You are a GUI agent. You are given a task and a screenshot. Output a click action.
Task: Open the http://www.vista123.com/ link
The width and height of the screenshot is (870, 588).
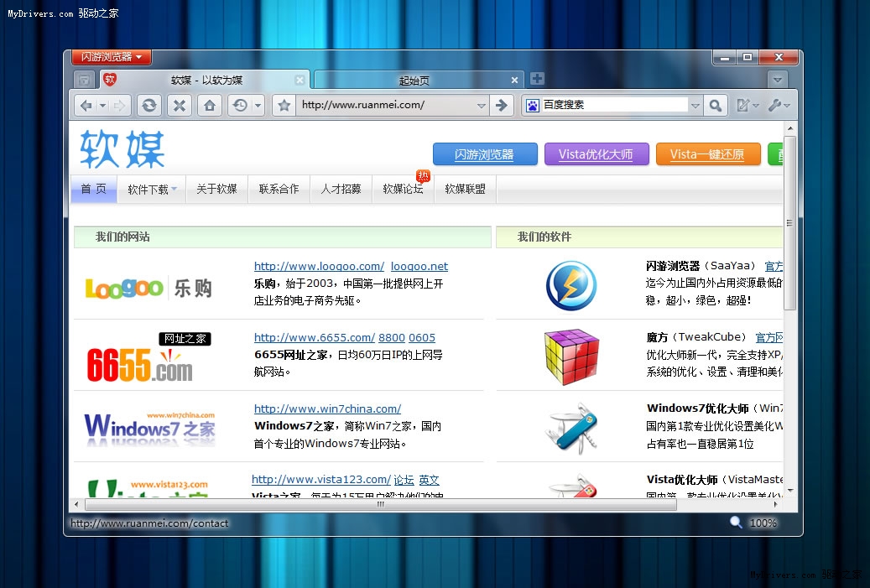(x=321, y=480)
